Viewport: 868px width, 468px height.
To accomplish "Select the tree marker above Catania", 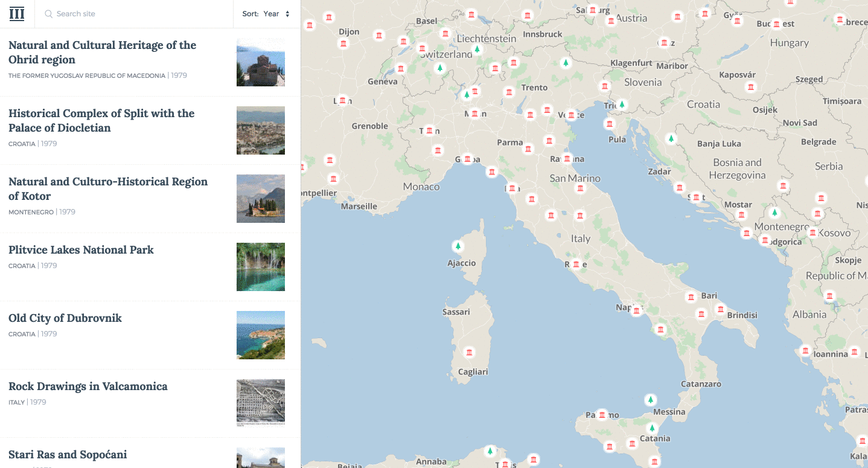I will click(x=651, y=428).
